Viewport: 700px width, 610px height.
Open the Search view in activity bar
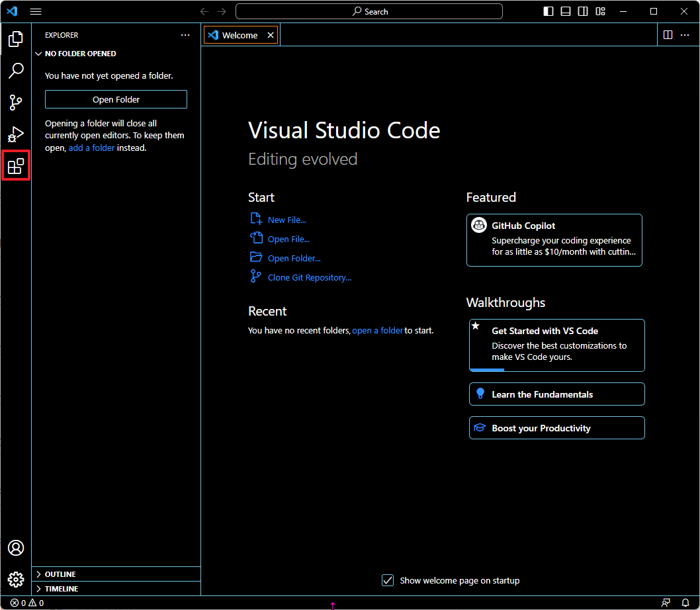[16, 71]
